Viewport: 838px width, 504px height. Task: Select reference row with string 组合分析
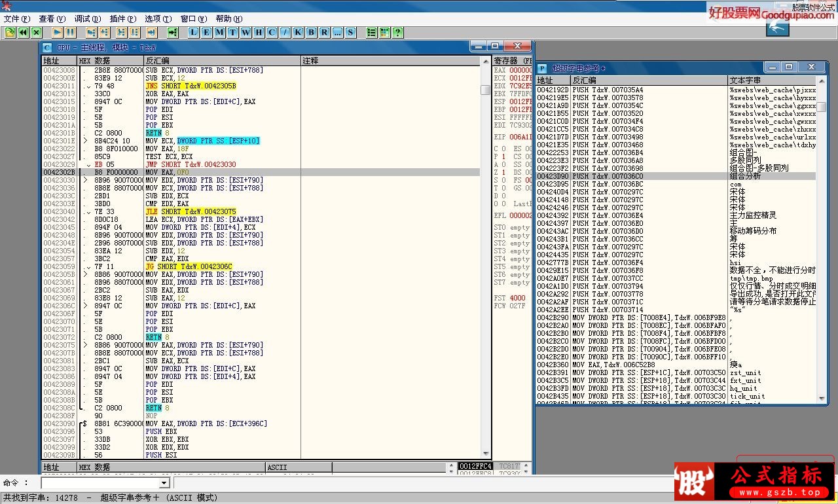point(676,176)
